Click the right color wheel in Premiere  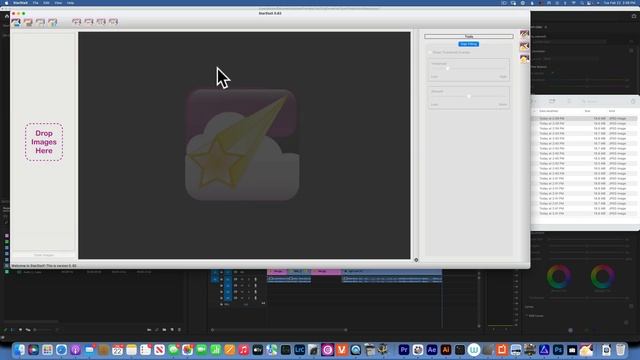602,277
